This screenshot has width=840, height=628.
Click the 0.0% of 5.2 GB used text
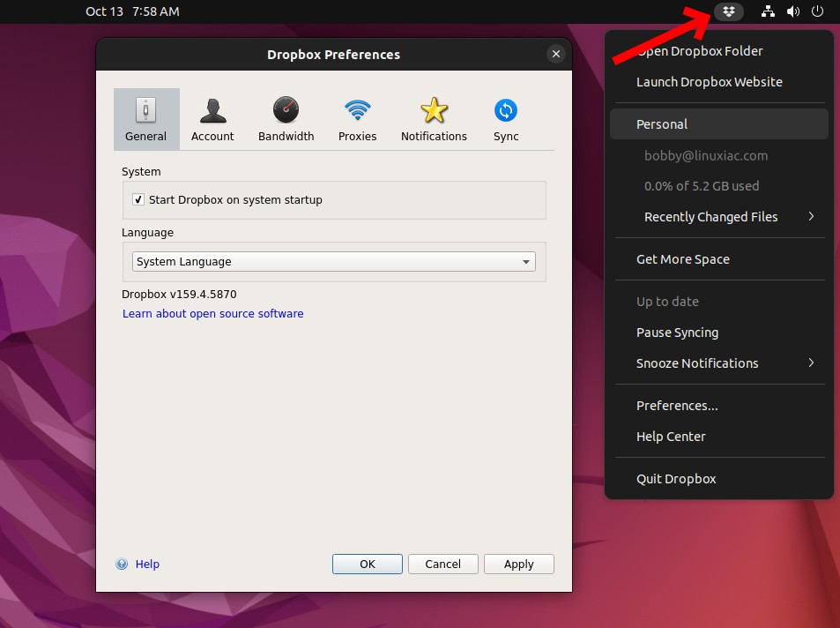[702, 186]
